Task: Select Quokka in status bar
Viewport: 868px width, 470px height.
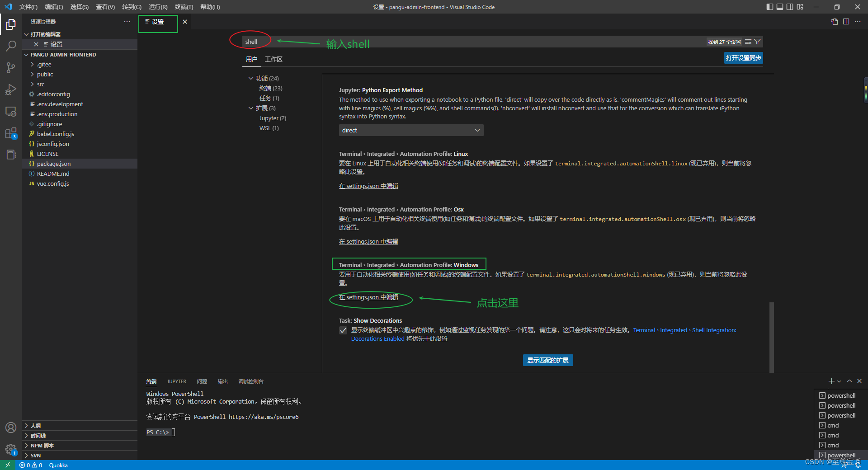Action: 58,465
